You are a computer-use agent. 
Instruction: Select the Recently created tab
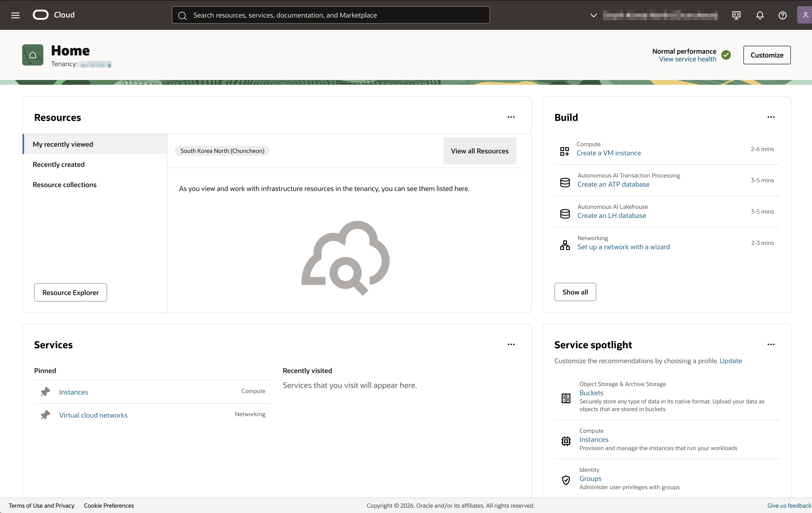click(59, 164)
